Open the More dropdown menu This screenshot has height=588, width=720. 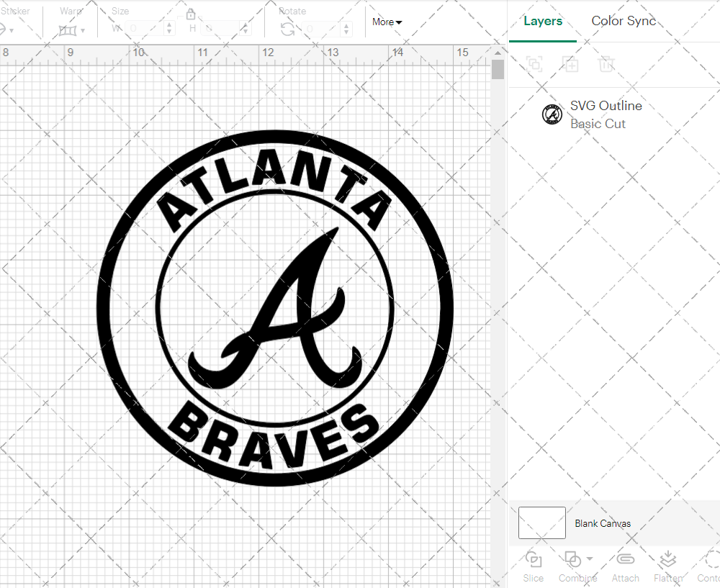pyautogui.click(x=387, y=22)
